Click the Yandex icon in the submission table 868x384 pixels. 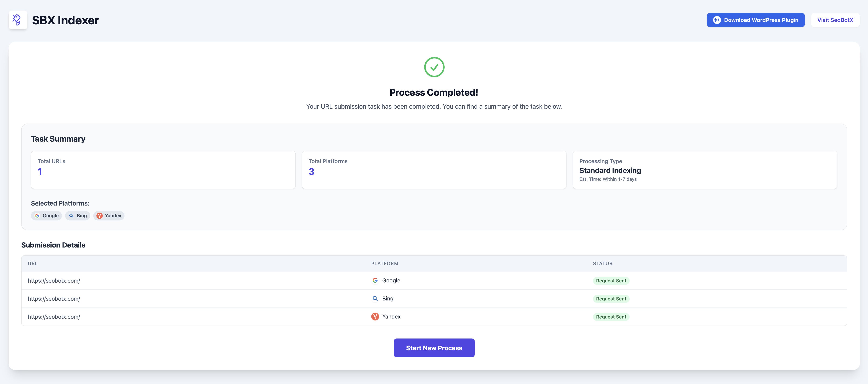click(375, 317)
